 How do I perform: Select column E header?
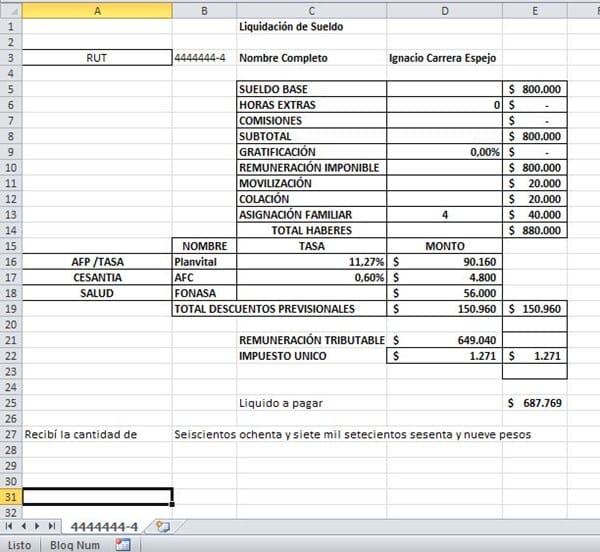click(535, 11)
